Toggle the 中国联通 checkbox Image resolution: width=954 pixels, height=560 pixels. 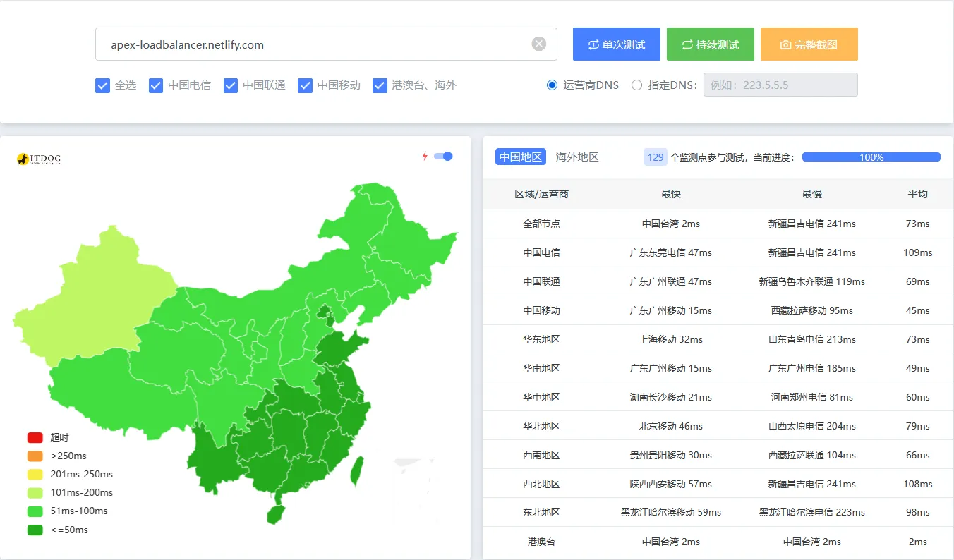tap(231, 85)
